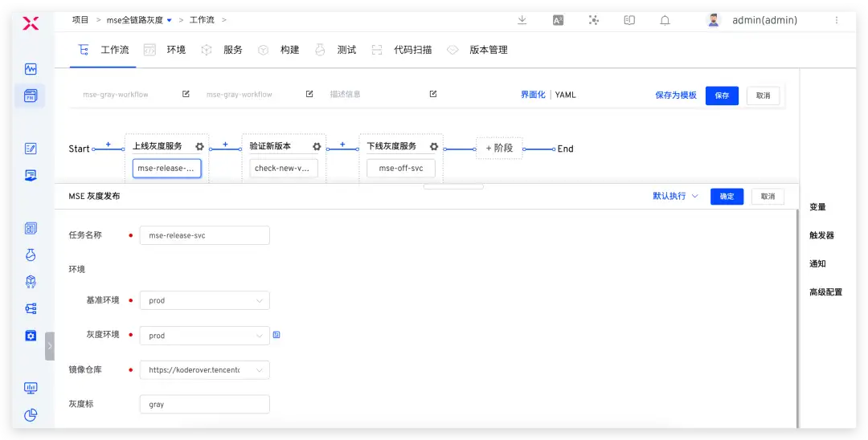
Task: Open the pie chart sidebar icon
Action: [x=31, y=414]
